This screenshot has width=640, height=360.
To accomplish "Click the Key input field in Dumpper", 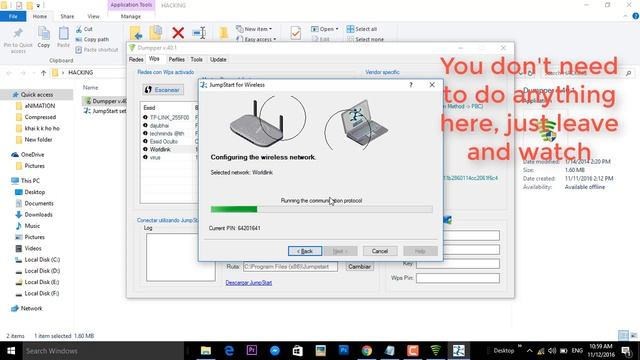I will click(x=458, y=264).
